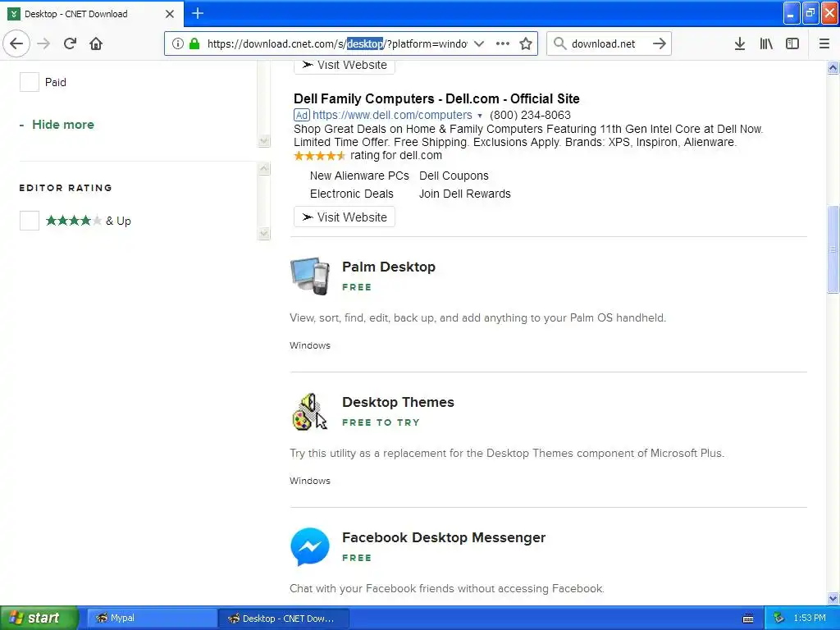Click the Dell phone number (800) 234-8063

coord(530,115)
